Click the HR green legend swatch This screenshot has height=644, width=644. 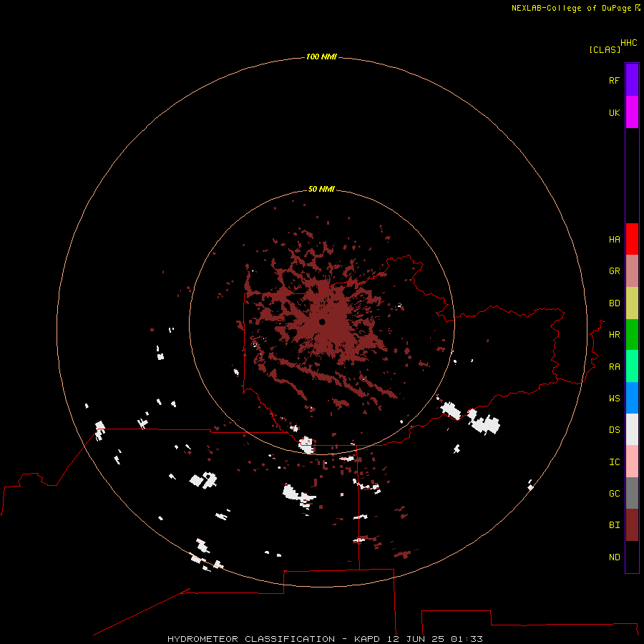click(632, 335)
